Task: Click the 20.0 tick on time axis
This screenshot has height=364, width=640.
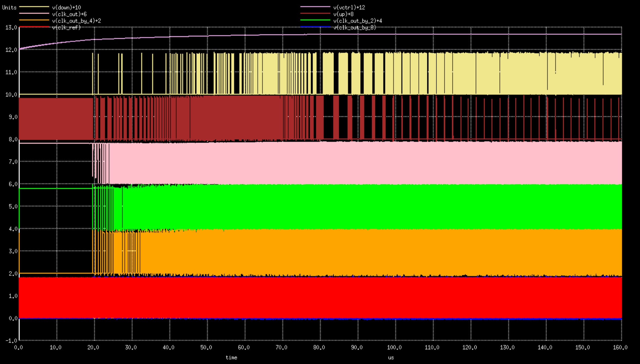Action: pyautogui.click(x=93, y=347)
